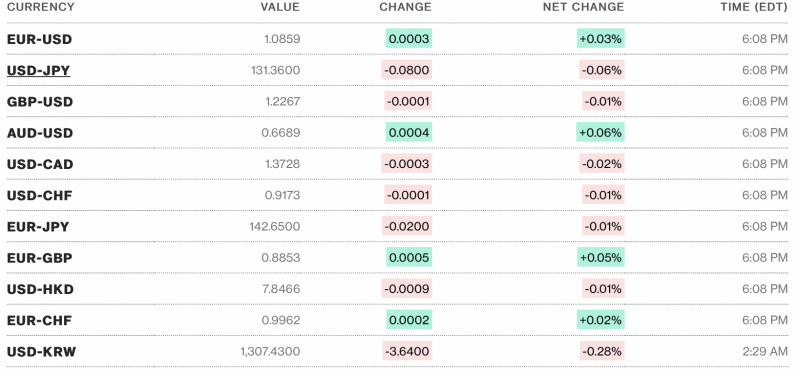
Task: Click the CURRENCY column header
Action: point(40,7)
